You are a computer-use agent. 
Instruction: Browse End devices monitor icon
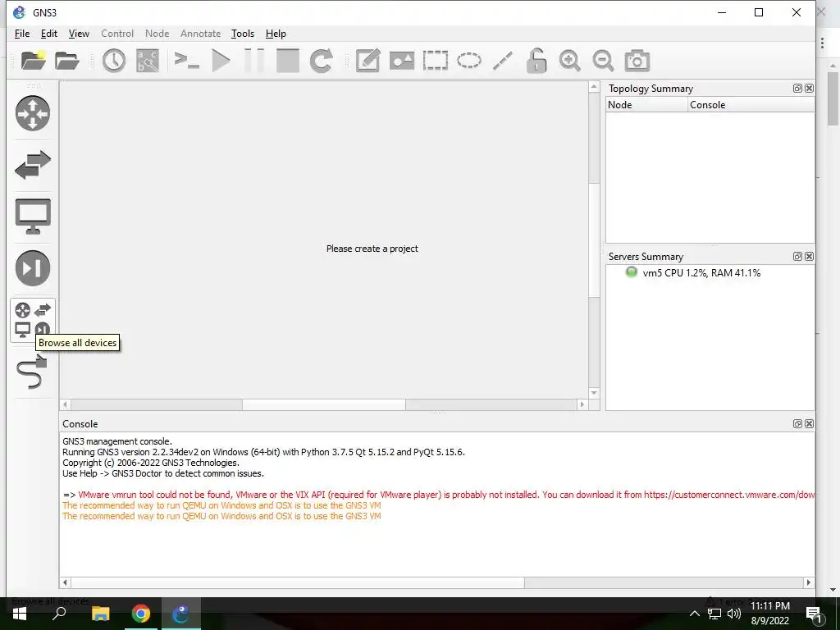33,217
